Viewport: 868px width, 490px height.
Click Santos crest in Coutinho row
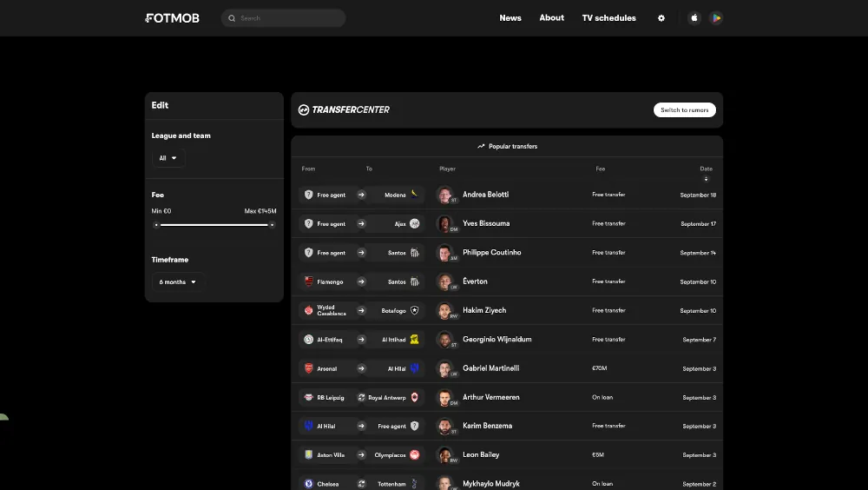415,252
